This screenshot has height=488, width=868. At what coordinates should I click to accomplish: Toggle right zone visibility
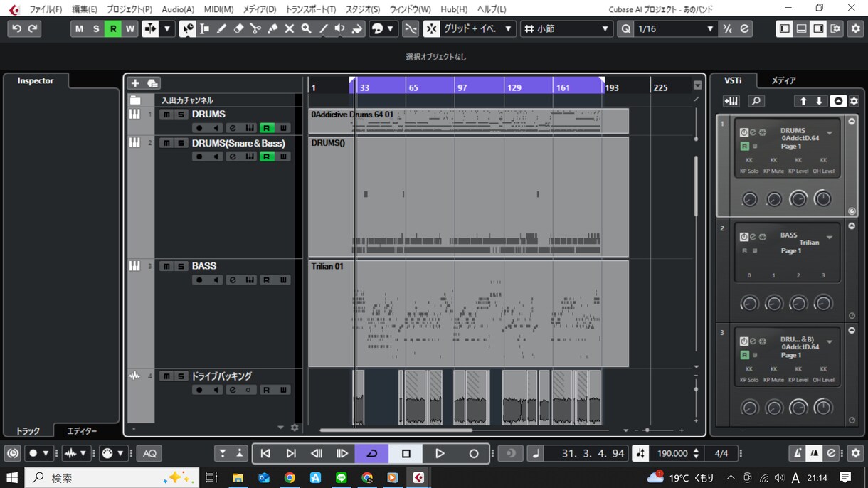(x=818, y=28)
